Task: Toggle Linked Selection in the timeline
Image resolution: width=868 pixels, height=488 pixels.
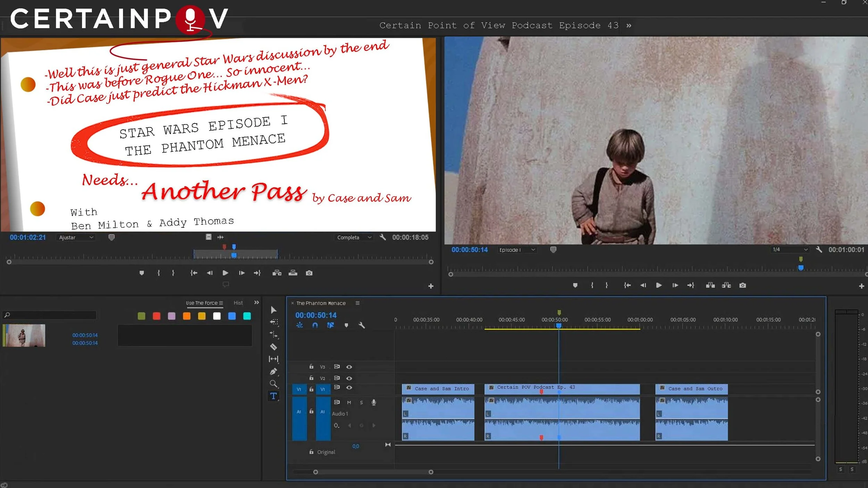Action: tap(330, 325)
